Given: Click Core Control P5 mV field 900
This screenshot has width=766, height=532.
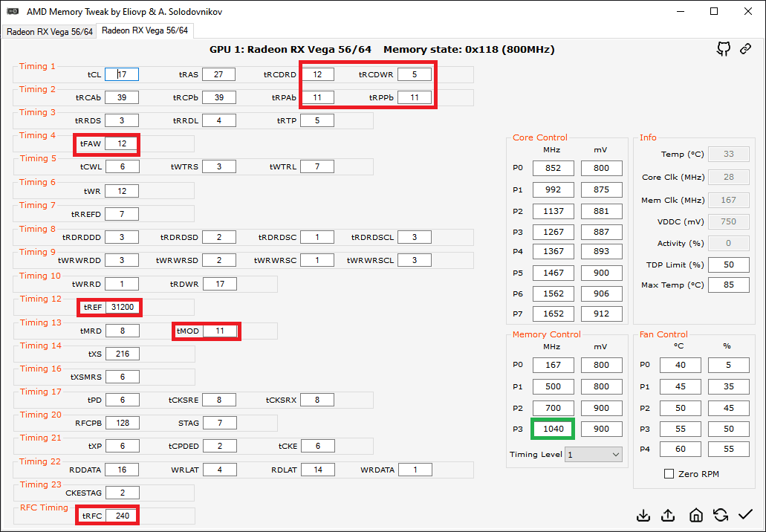Looking at the screenshot, I should click(x=601, y=273).
